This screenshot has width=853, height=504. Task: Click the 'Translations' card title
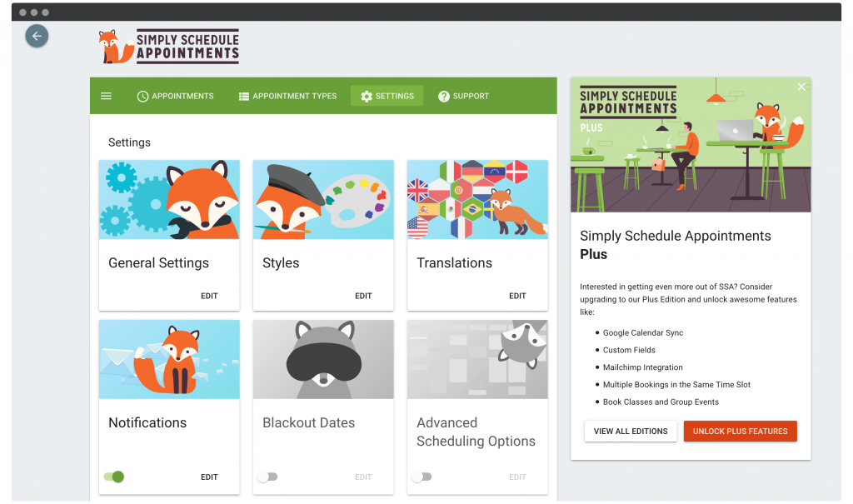coord(454,263)
